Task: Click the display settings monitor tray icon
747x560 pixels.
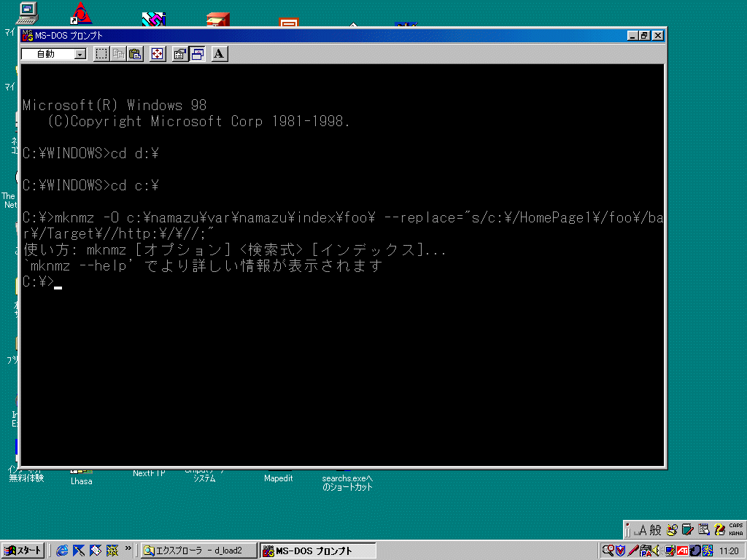Action: pyautogui.click(x=670, y=551)
